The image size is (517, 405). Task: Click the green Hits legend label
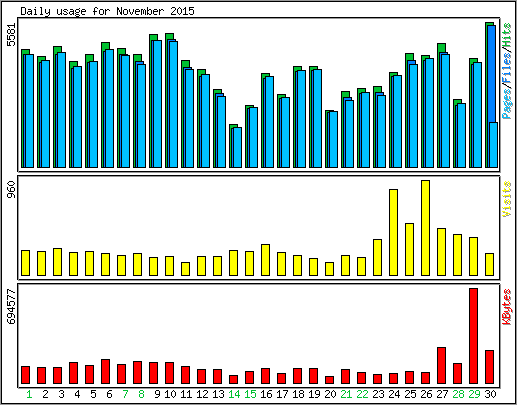(x=507, y=35)
